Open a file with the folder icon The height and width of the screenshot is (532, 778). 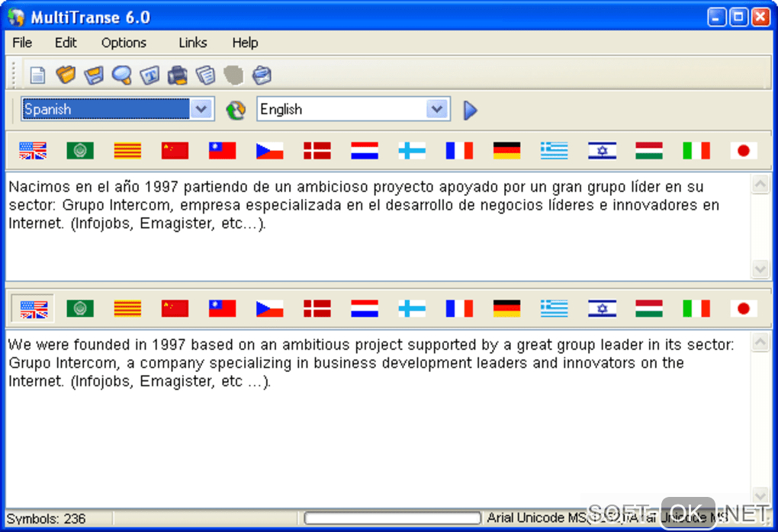66,75
